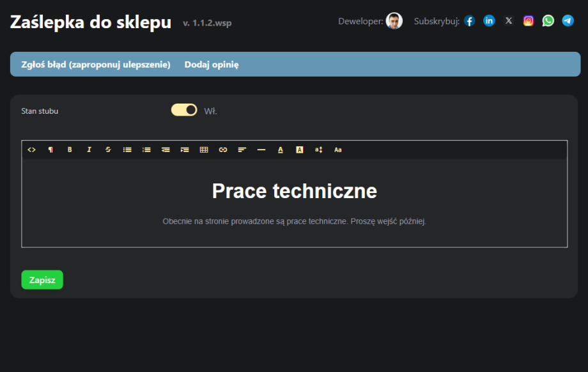Select the Bold formatting icon
This screenshot has height=372, width=588.
[x=70, y=150]
